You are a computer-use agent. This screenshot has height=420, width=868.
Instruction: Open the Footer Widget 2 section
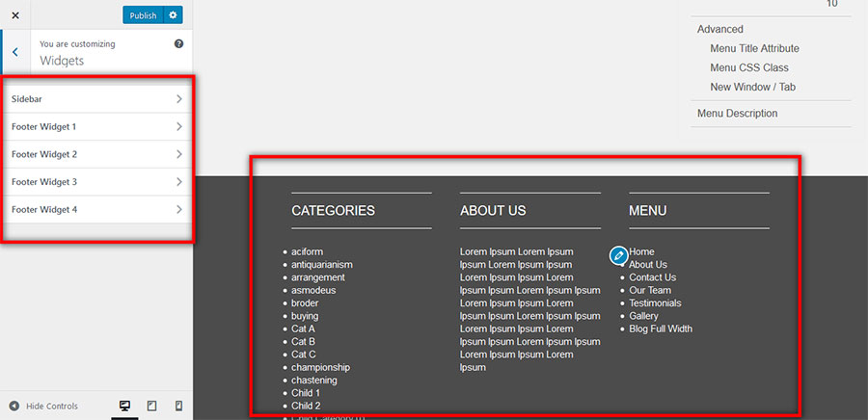[97, 154]
